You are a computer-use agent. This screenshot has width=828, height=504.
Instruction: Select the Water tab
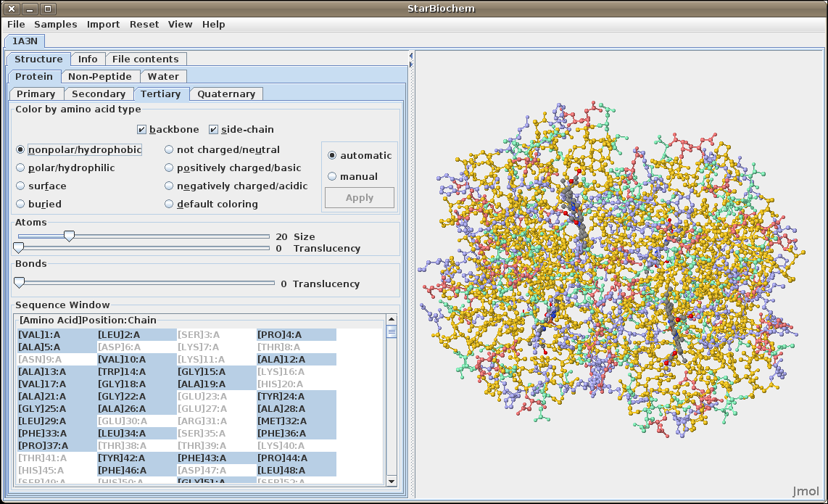point(163,77)
